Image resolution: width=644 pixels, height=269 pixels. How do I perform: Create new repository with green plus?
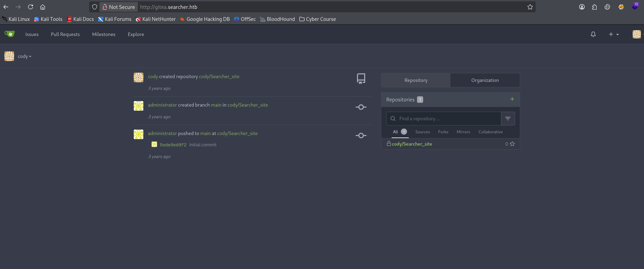click(512, 99)
